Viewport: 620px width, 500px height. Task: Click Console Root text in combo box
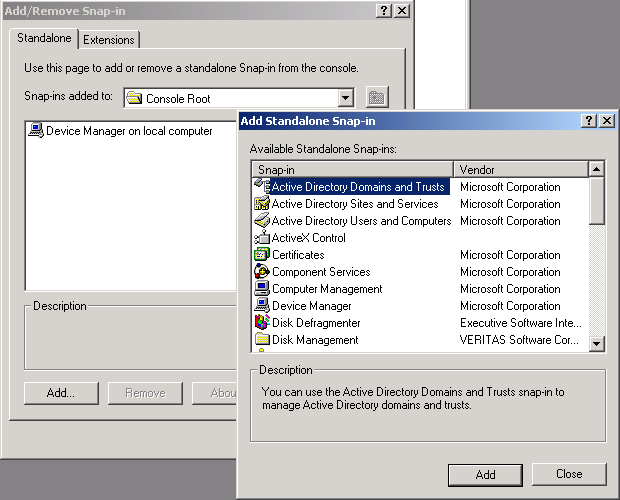(178, 98)
